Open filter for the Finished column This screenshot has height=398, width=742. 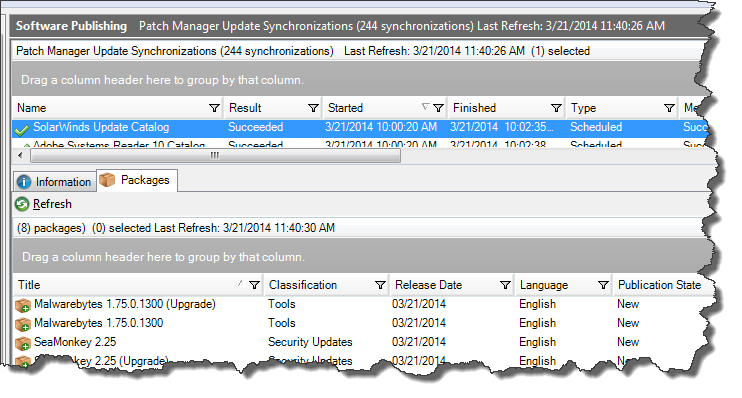[x=556, y=108]
